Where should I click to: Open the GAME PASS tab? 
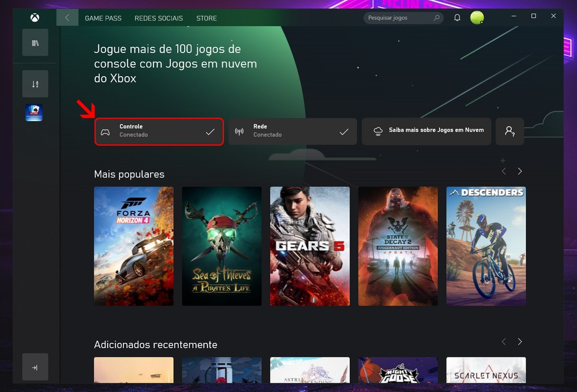(x=103, y=18)
